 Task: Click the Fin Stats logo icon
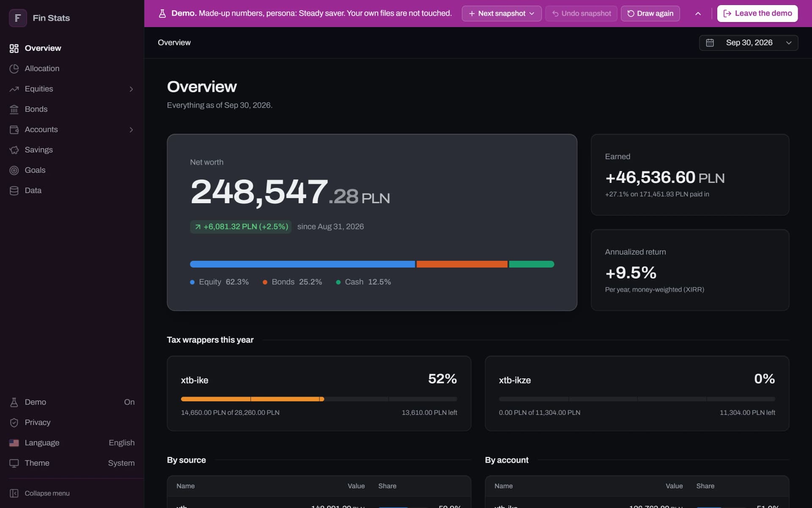click(18, 18)
